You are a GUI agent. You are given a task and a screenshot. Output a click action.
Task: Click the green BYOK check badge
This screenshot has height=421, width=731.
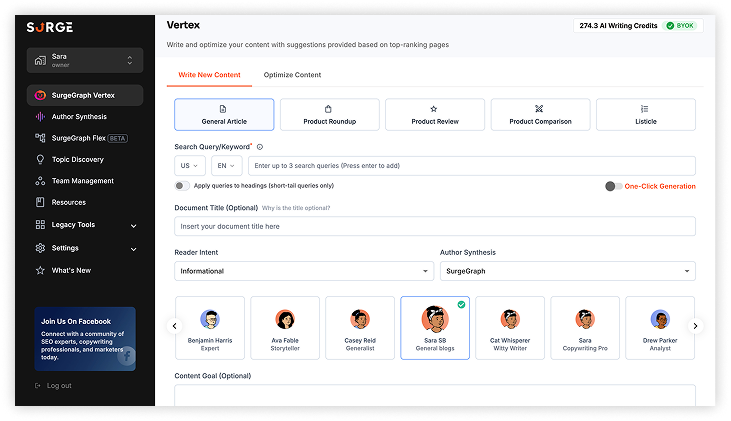pos(680,26)
